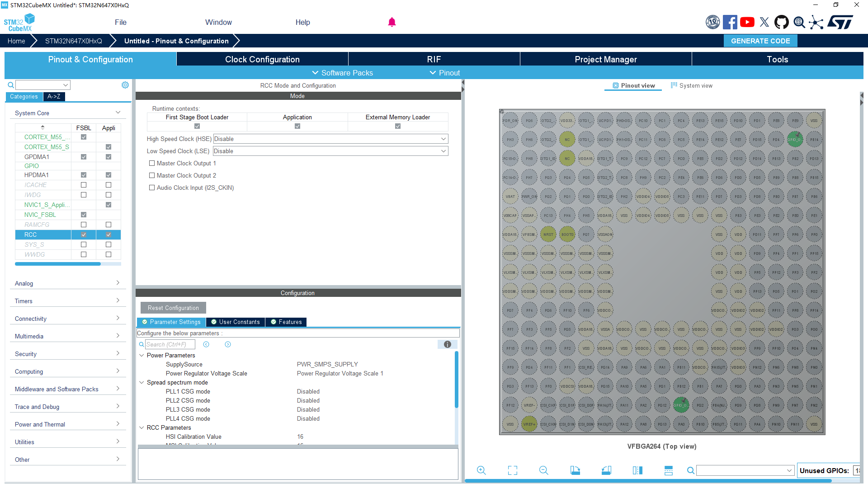Collapse Power Parameters group
Viewport: 868px width, 488px height.
[142, 355]
